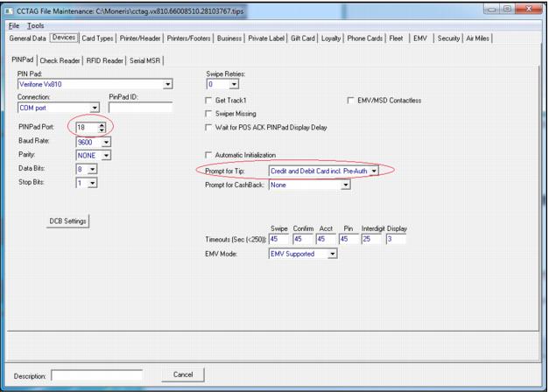This screenshot has height=392, width=549.
Task: Click the CCTAG application icon in title bar
Action: click(x=10, y=10)
